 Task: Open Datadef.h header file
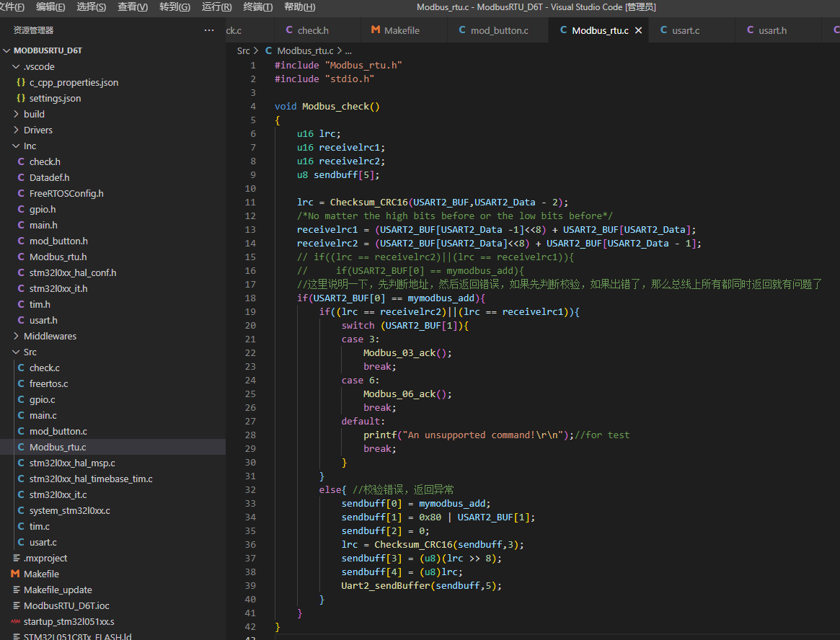coord(112,177)
